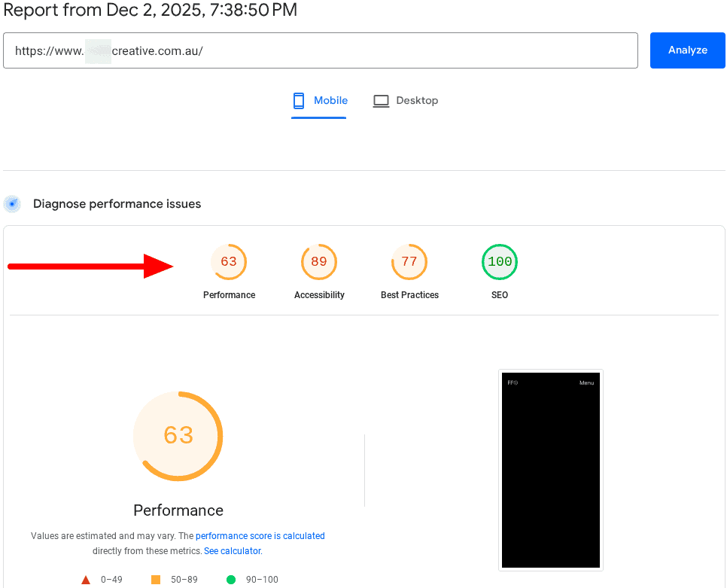Click the green circle 90–100 legend icon
Screen dimensions: 727x588
pyautogui.click(x=231, y=580)
